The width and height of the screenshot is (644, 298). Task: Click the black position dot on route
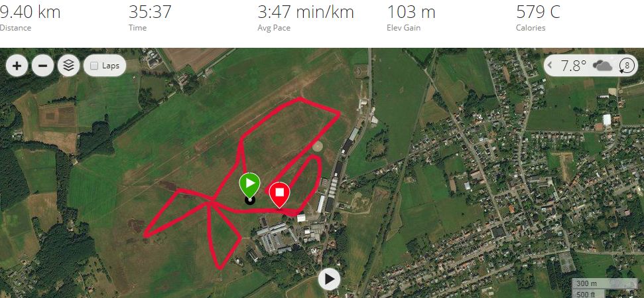[250, 200]
